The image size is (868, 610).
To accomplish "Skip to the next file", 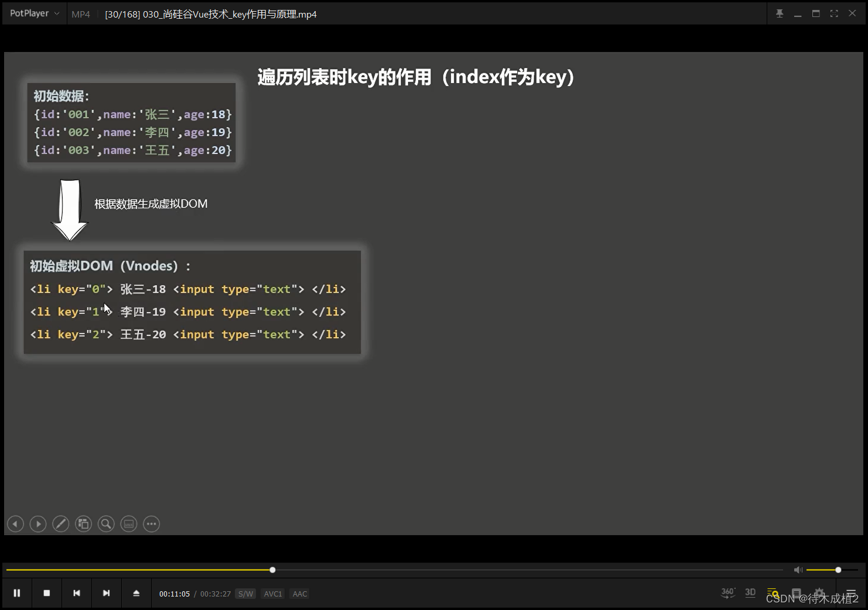I will tap(107, 593).
